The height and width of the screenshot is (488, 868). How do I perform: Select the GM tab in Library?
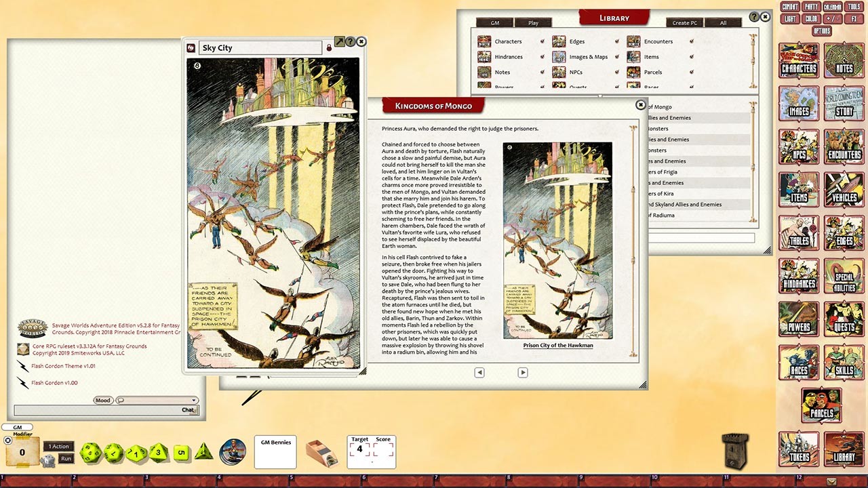tap(494, 23)
